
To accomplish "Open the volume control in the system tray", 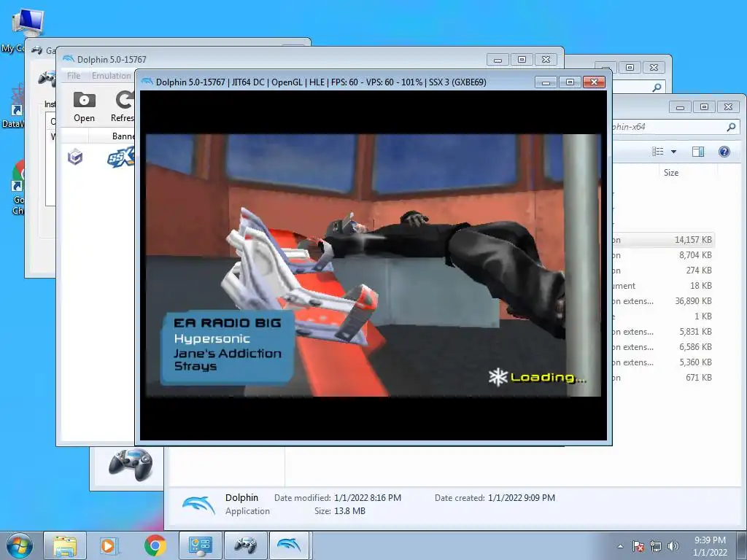I will pyautogui.click(x=673, y=546).
